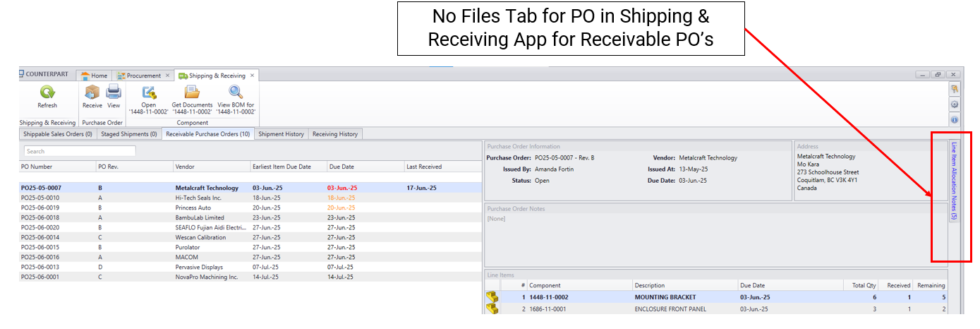Open the settings gear icon at right

pos(955,104)
